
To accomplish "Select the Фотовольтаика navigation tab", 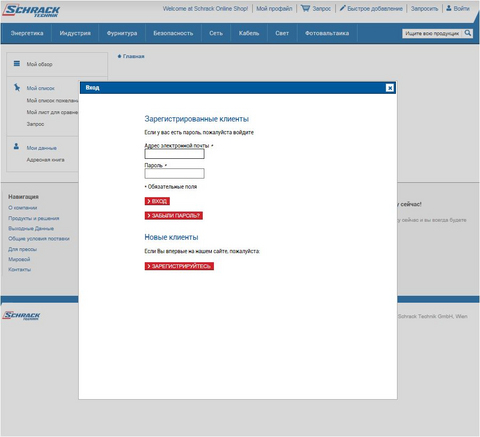I will coord(327,33).
